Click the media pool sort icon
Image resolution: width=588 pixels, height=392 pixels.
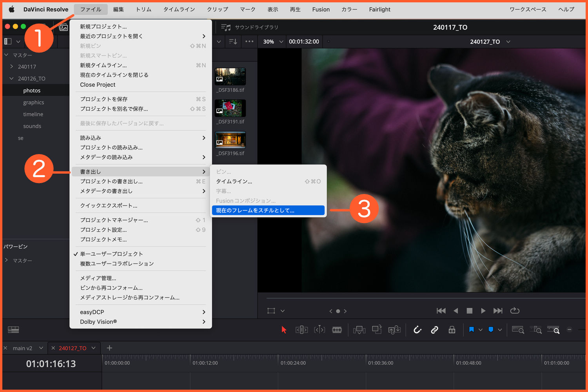pos(233,42)
